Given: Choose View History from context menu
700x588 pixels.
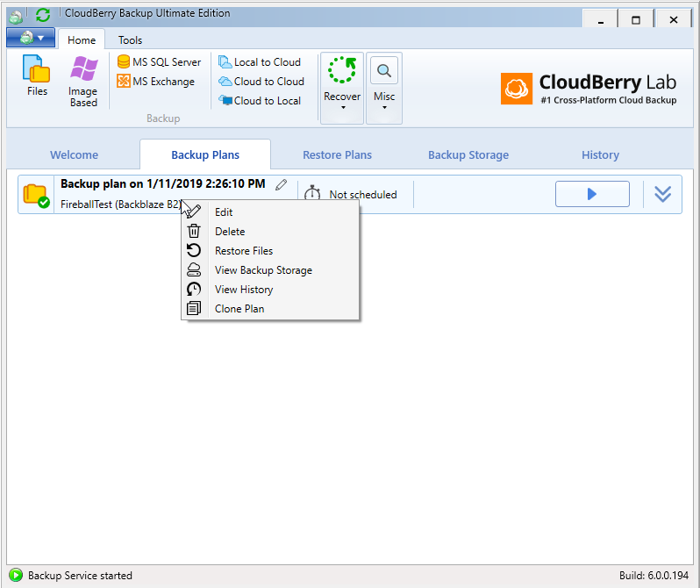Looking at the screenshot, I should [270, 289].
